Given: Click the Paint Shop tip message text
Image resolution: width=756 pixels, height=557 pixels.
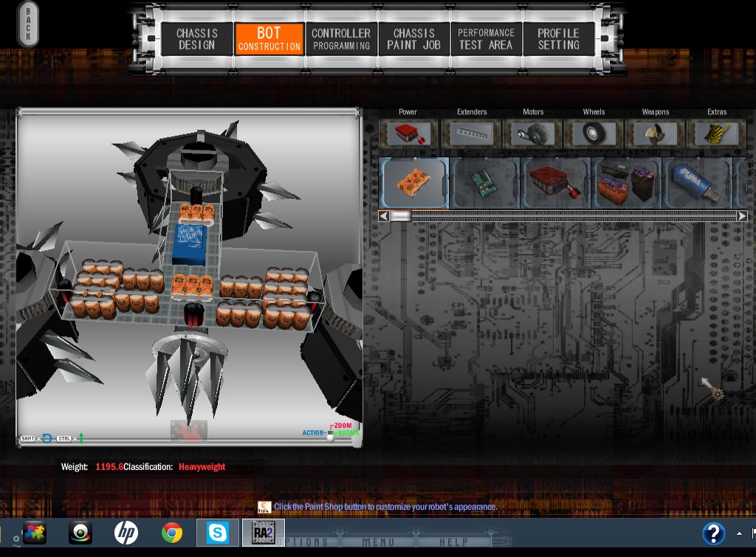Looking at the screenshot, I should pos(385,506).
